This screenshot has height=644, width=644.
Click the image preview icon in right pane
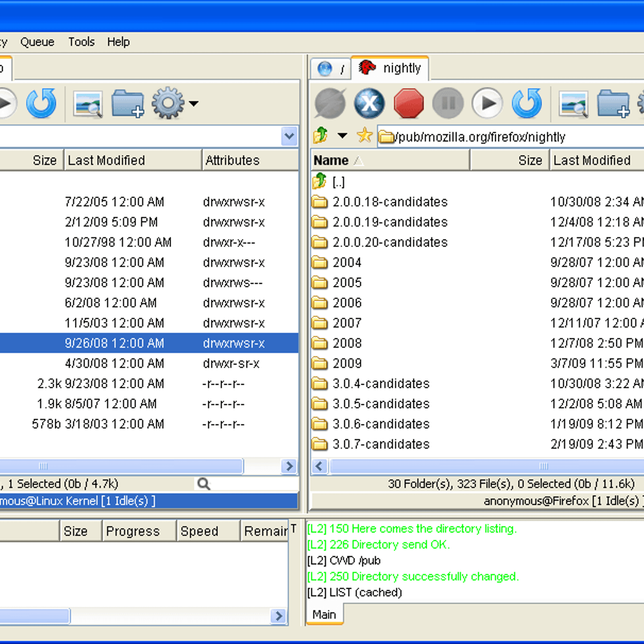point(574,104)
